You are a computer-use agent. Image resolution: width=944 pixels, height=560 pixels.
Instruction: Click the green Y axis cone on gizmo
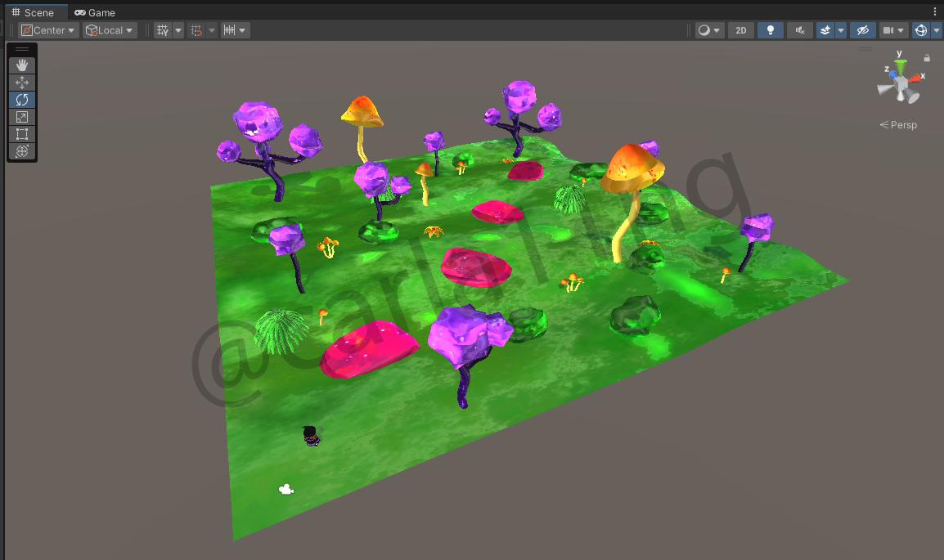900,65
